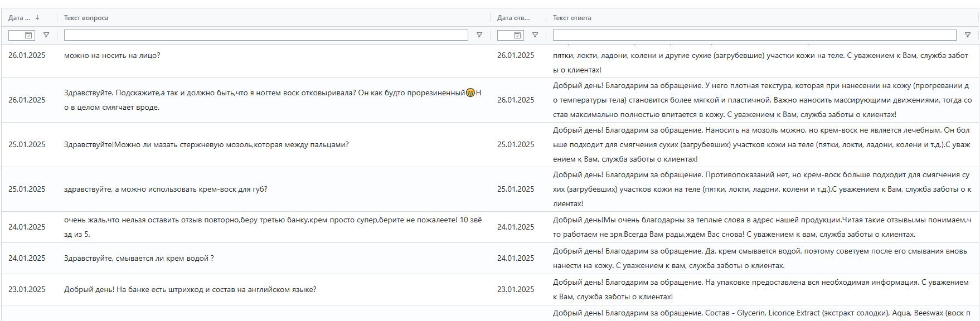980x321 pixels.
Task: Click the filter funnel for the question date column
Action: [x=46, y=35]
